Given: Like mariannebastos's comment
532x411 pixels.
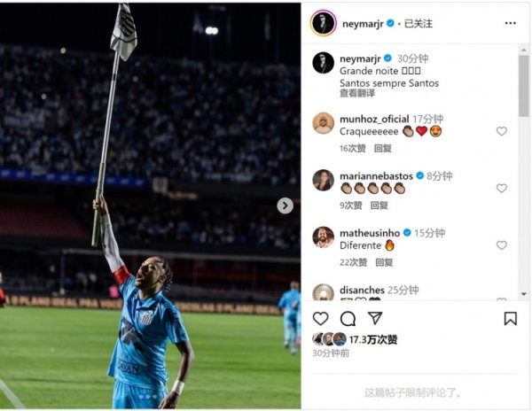Looking at the screenshot, I should point(502,188).
